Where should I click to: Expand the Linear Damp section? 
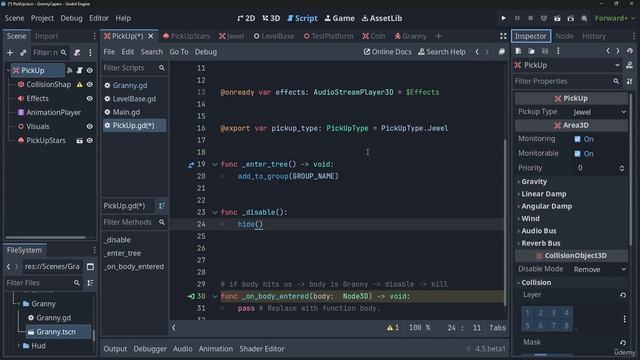click(x=543, y=194)
